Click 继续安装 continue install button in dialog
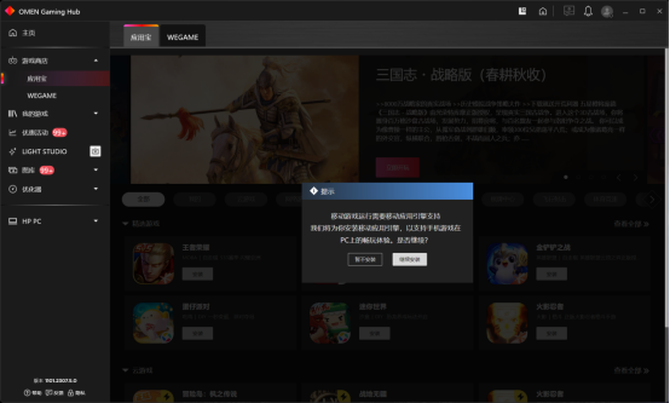Screen dimensions: 670x403 pyautogui.click(x=409, y=259)
